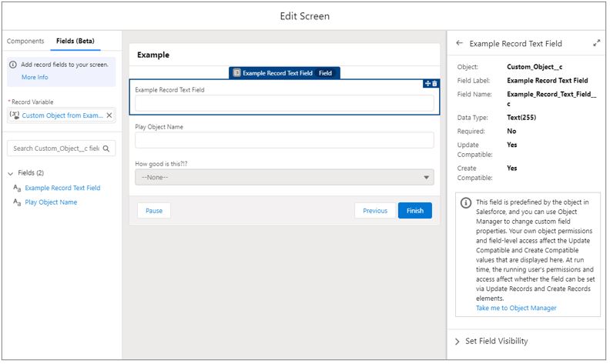Click the text type icon beside Play Object Name
The width and height of the screenshot is (610, 364).
[x=17, y=202]
